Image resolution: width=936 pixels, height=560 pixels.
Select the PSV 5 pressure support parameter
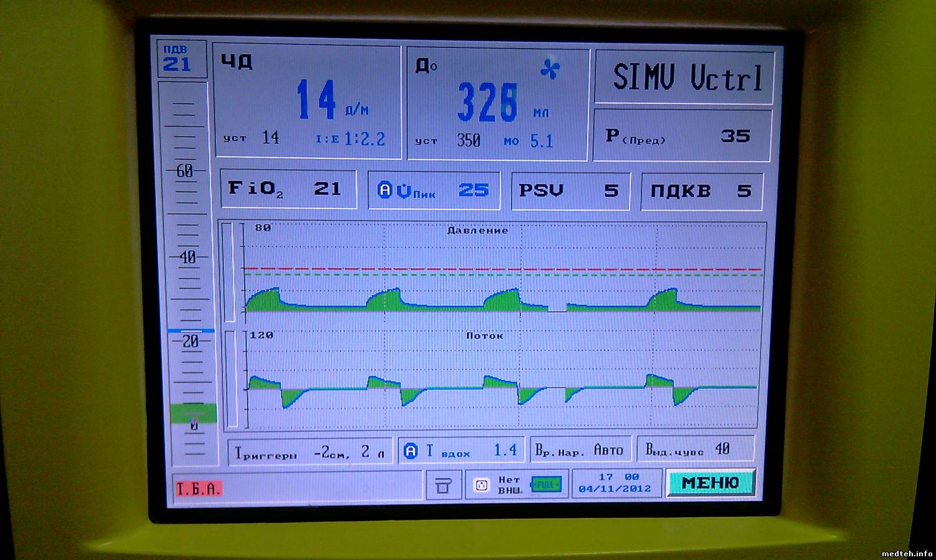pos(569,191)
